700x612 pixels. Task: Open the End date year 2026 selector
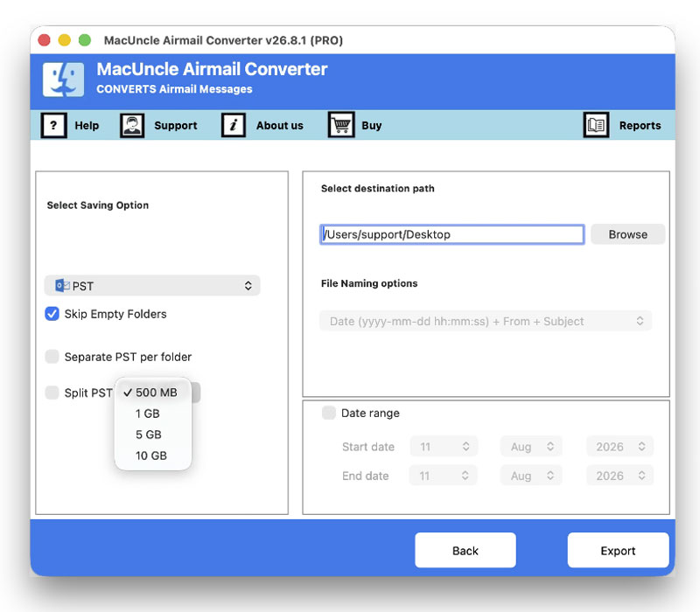point(619,476)
